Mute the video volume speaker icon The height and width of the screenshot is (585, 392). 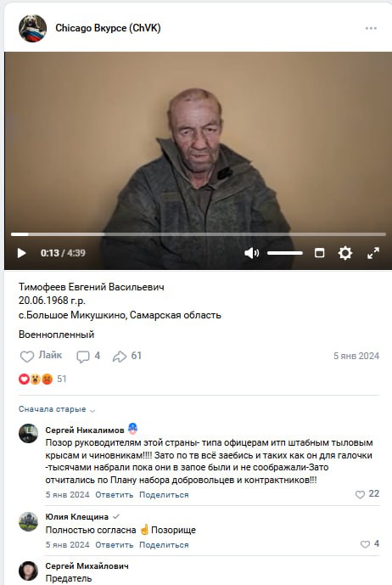pyautogui.click(x=251, y=253)
